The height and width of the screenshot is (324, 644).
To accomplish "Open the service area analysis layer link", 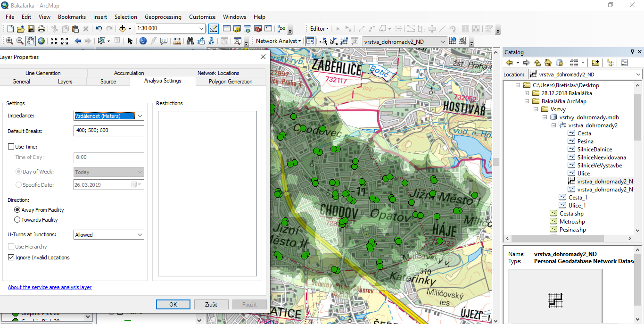I will pos(50,287).
